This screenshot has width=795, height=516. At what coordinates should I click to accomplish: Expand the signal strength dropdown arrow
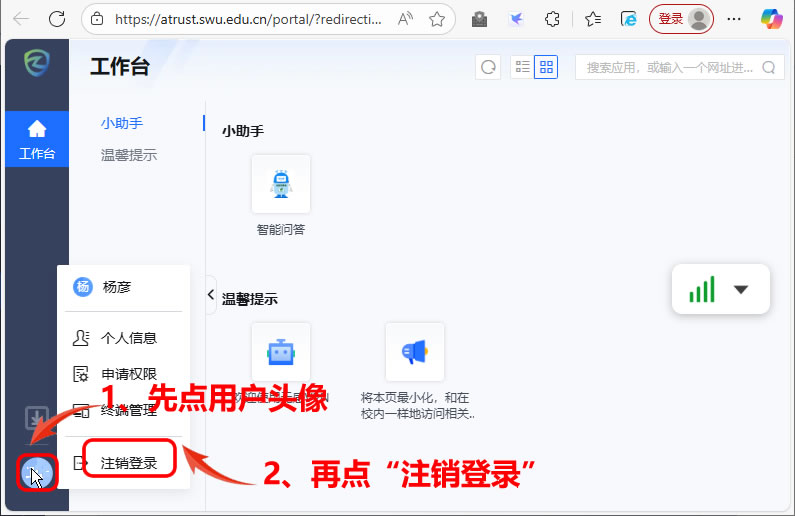(741, 289)
